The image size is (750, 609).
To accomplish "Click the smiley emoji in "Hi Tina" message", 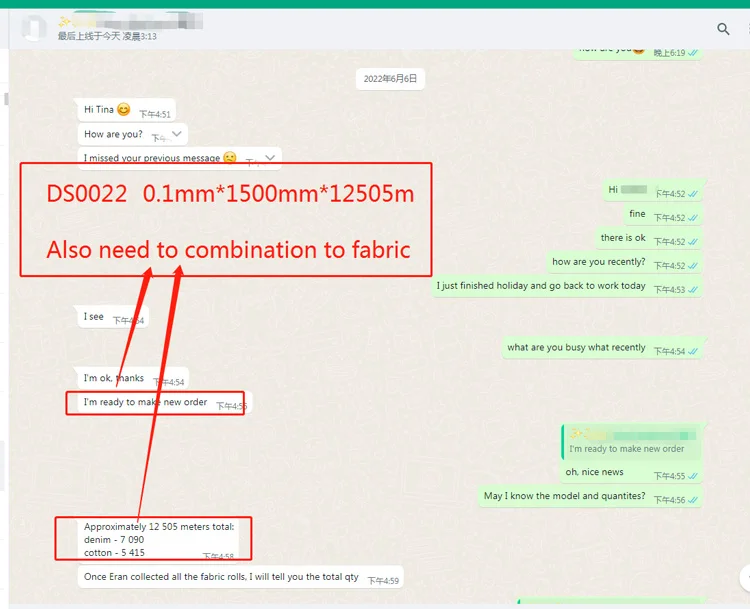I will click(x=124, y=110).
